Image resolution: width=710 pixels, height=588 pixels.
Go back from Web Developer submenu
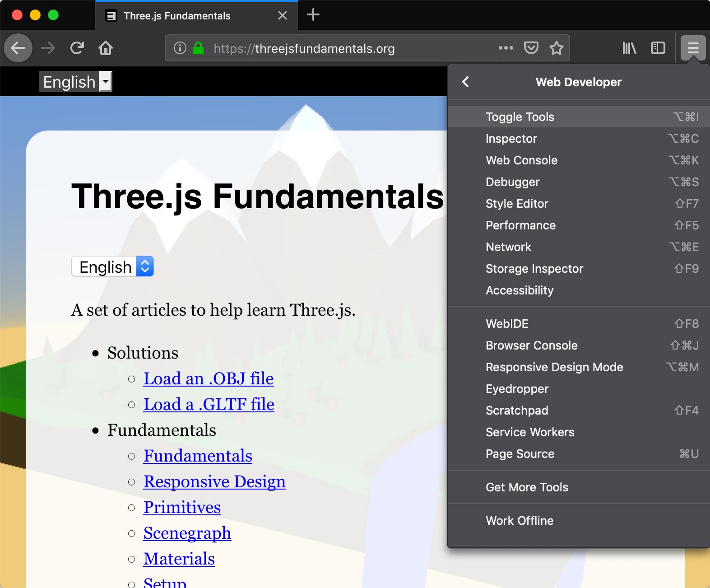click(x=466, y=82)
